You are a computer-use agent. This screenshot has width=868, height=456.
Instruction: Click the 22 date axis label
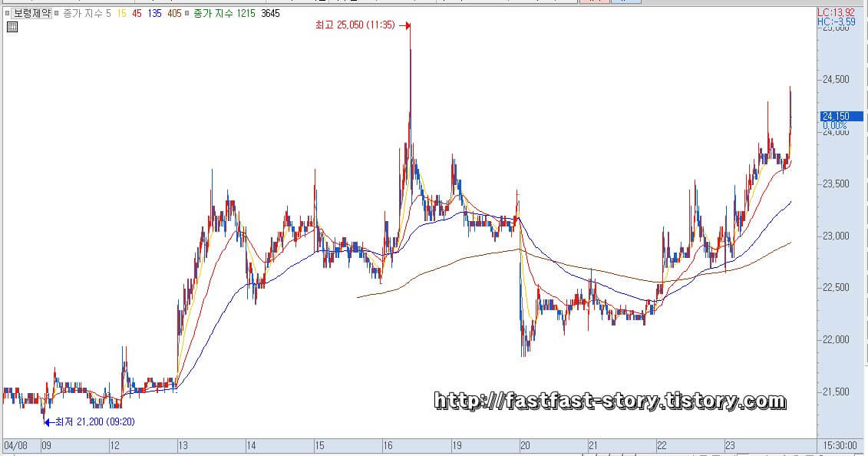coord(662,445)
